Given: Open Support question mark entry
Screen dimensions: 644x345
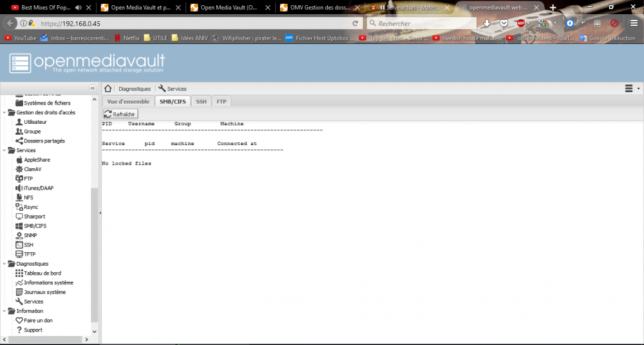Looking at the screenshot, I should tap(29, 330).
